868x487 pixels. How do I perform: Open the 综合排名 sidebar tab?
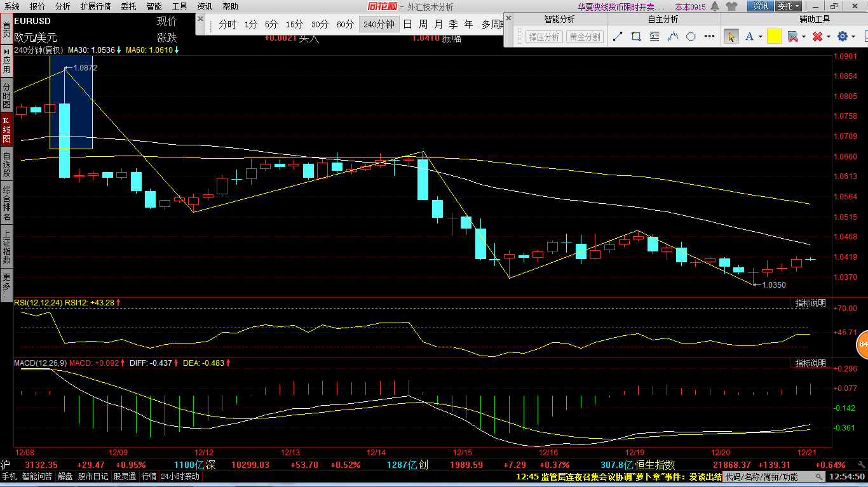pyautogui.click(x=6, y=203)
